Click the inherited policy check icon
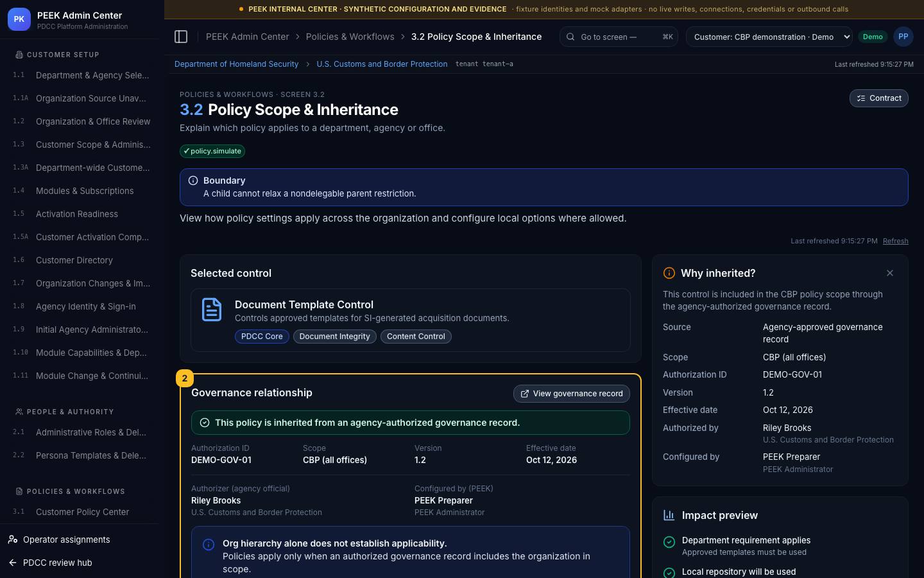The height and width of the screenshot is (578, 924). 205,423
